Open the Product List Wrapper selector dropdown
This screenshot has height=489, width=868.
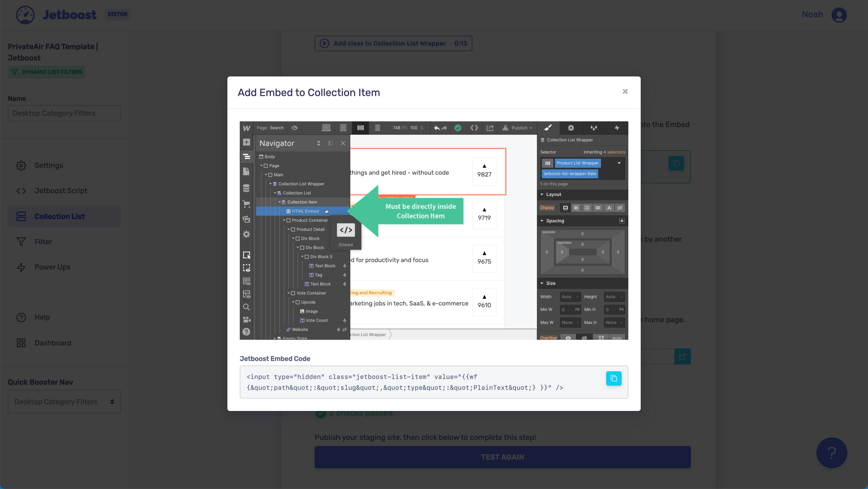pos(619,163)
